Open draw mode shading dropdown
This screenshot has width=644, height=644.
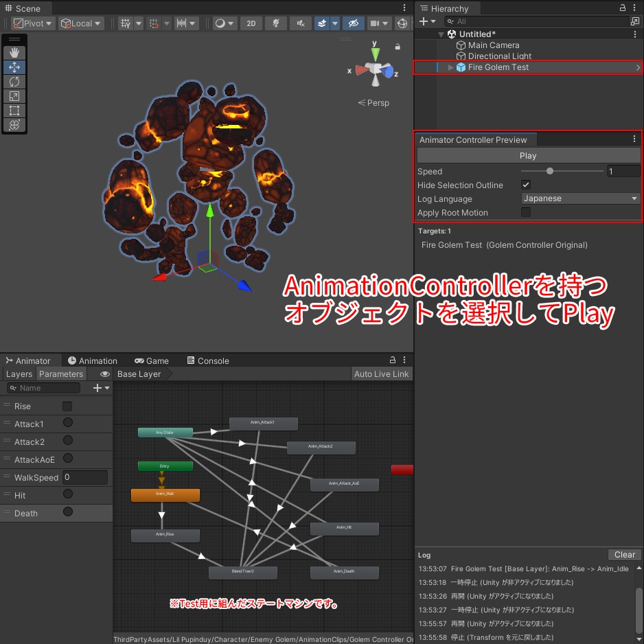pyautogui.click(x=225, y=23)
